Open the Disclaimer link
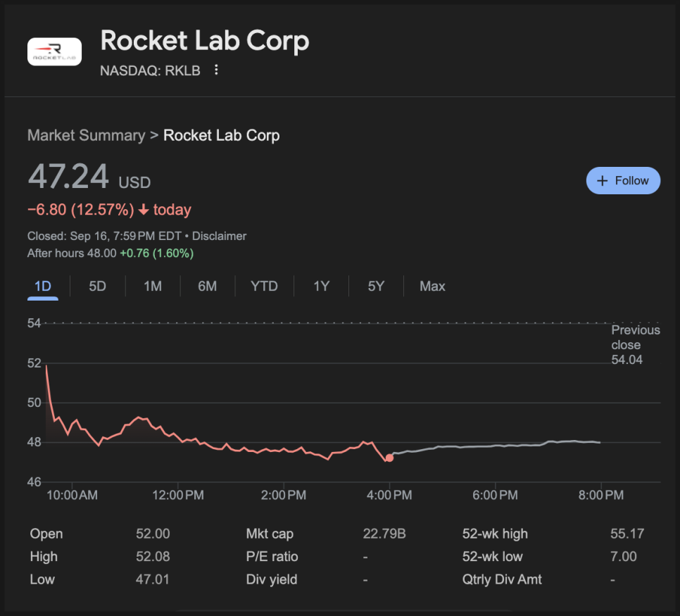Image resolution: width=680 pixels, height=616 pixels. click(x=219, y=236)
